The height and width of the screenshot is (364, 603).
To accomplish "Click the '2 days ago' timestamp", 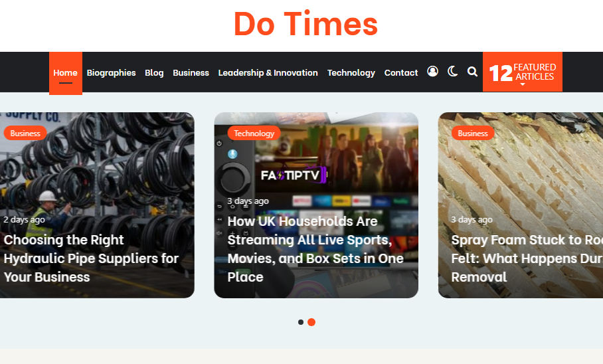I will click(24, 220).
